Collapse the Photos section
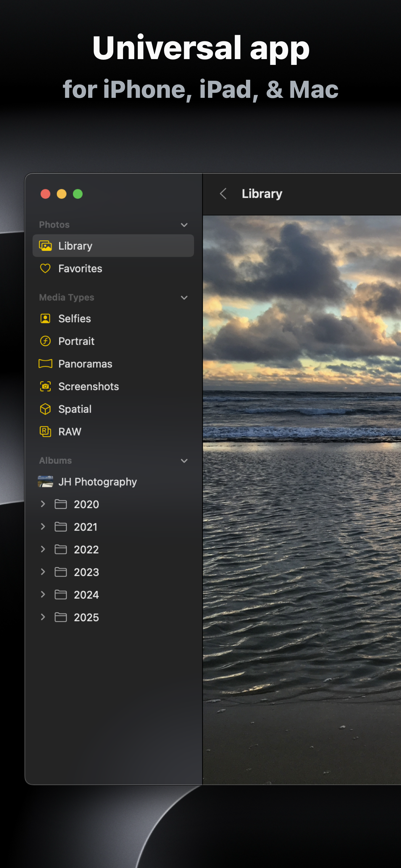The width and height of the screenshot is (401, 868). click(x=184, y=225)
